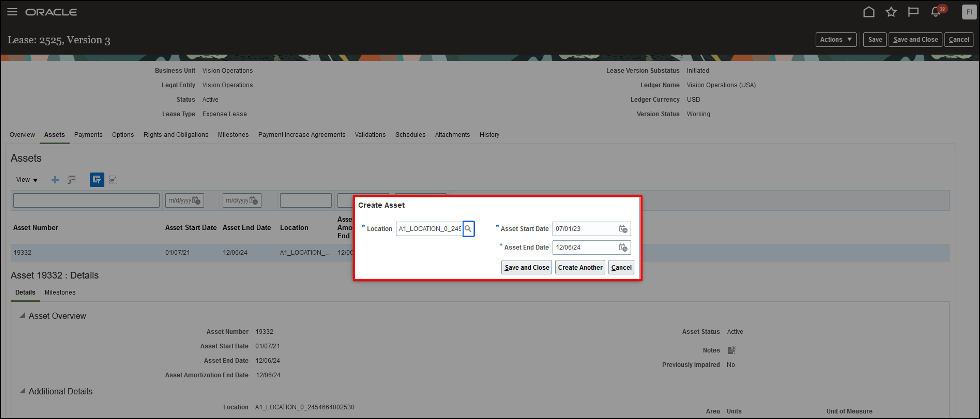Image resolution: width=980 pixels, height=419 pixels.
Task: Click the Oracle logo
Action: click(51, 12)
